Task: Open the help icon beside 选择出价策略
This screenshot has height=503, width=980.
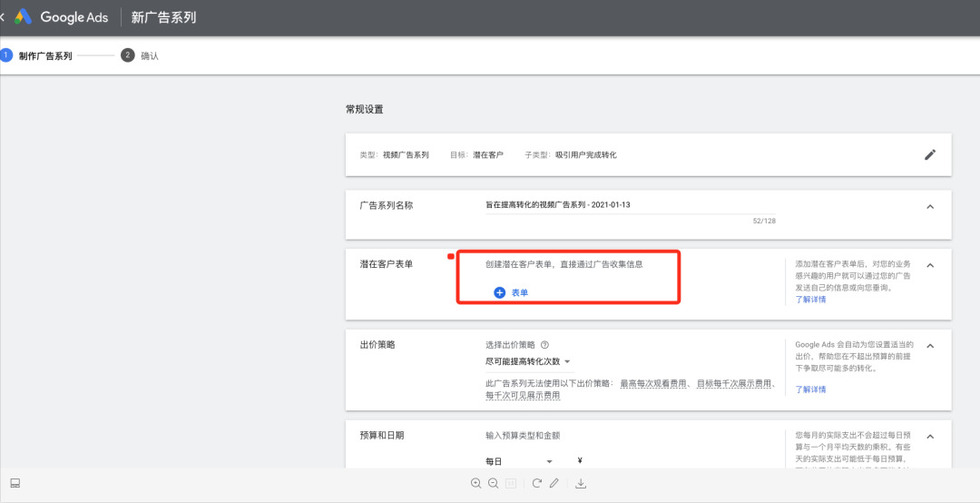Action: pos(544,345)
